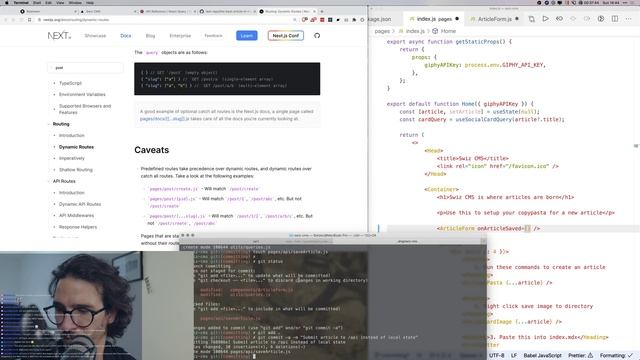Click the first red extension icon in browser toolbar
Viewport: 640px width, 360px height.
pyautogui.click(x=304, y=20)
